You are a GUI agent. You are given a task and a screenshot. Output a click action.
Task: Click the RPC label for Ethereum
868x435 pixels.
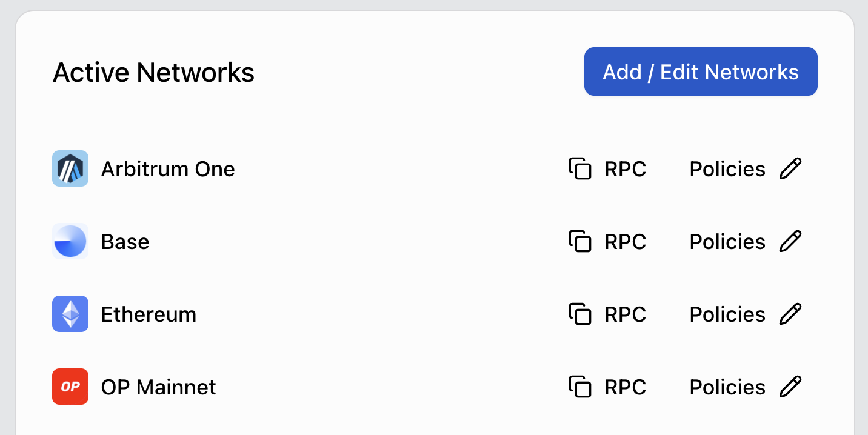(x=626, y=314)
